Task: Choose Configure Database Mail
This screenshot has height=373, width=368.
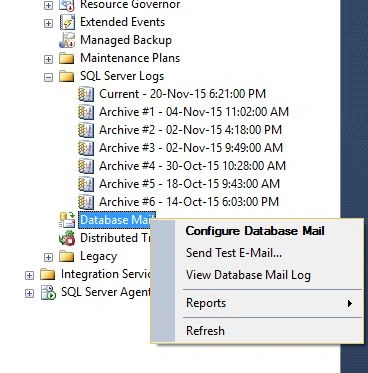Action: [x=255, y=231]
